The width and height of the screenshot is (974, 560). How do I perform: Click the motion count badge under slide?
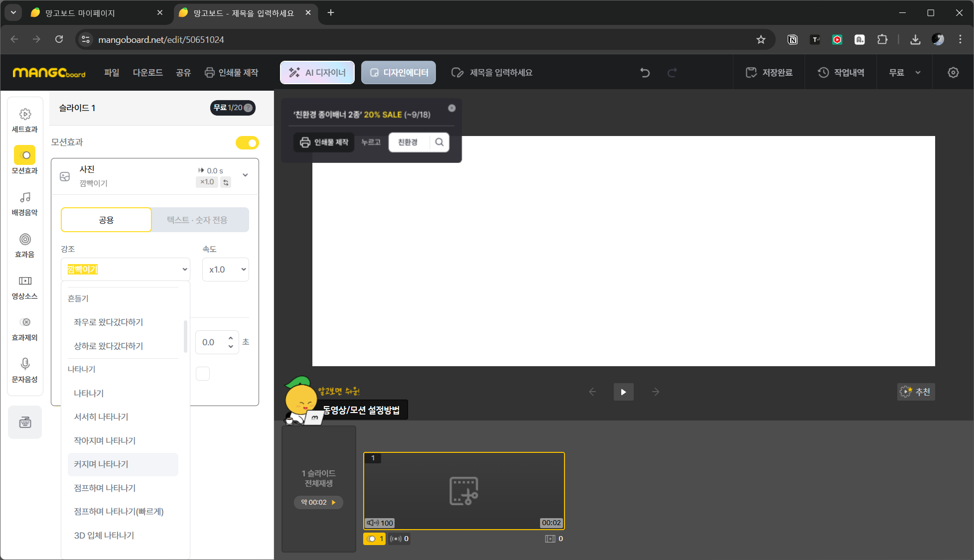tap(374, 539)
